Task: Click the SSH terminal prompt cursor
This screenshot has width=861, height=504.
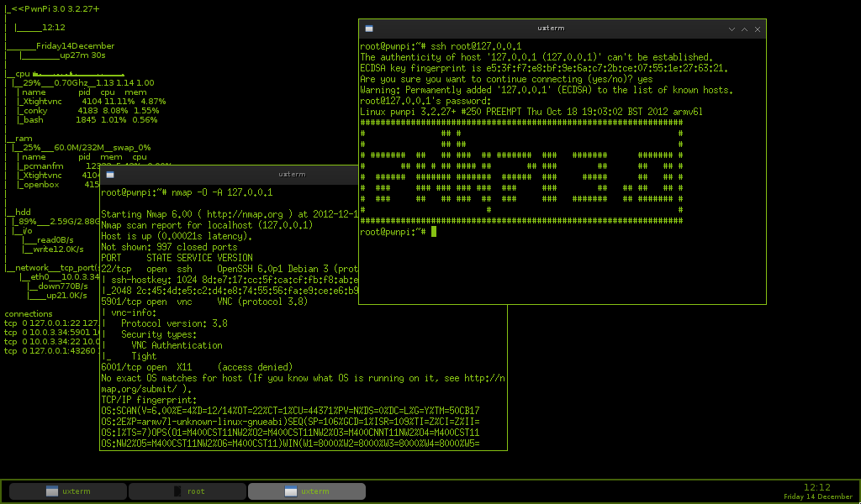Action: pyautogui.click(x=434, y=232)
